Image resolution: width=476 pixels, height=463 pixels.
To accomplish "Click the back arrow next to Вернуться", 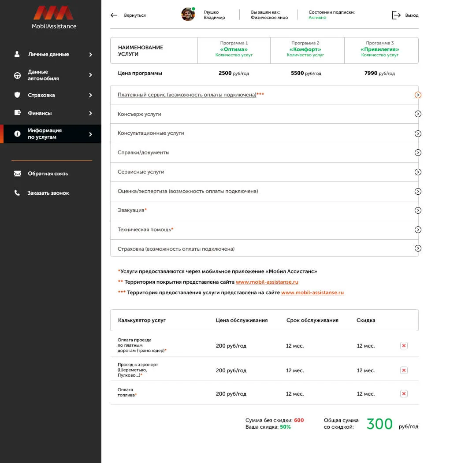I will [x=114, y=15].
